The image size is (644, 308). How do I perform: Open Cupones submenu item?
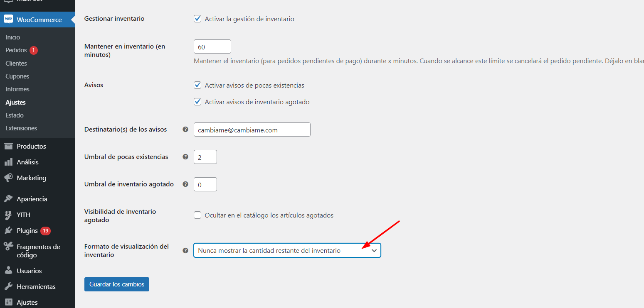click(17, 76)
